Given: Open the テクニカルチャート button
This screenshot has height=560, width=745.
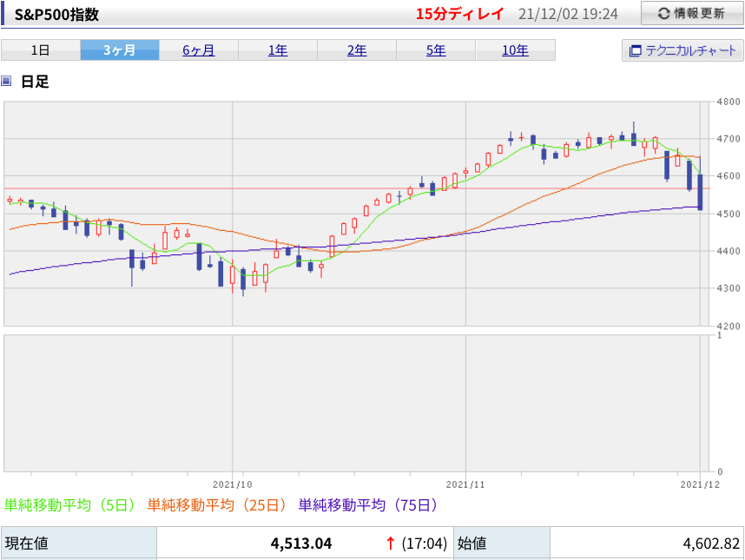Looking at the screenshot, I should [682, 50].
